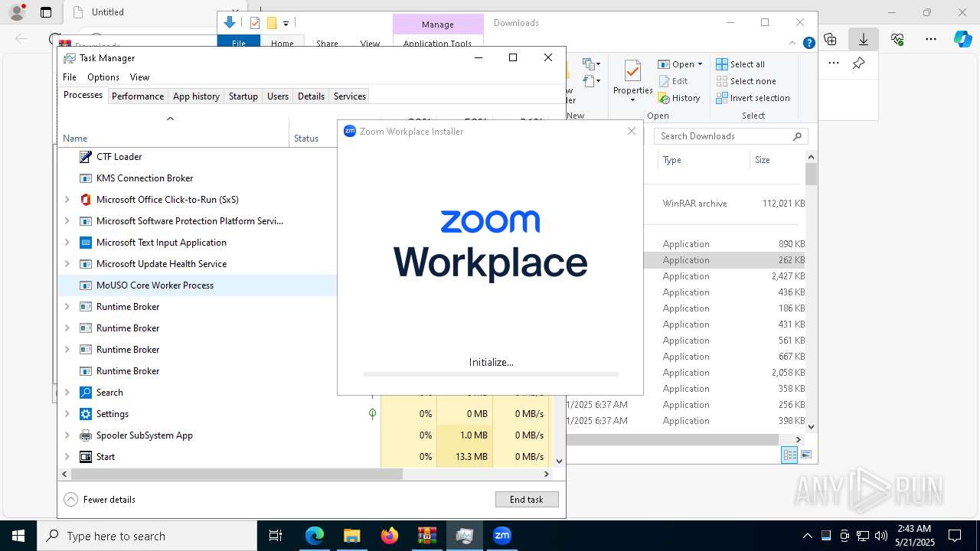Click Invert selection in Explorer ribbon

coord(753,98)
